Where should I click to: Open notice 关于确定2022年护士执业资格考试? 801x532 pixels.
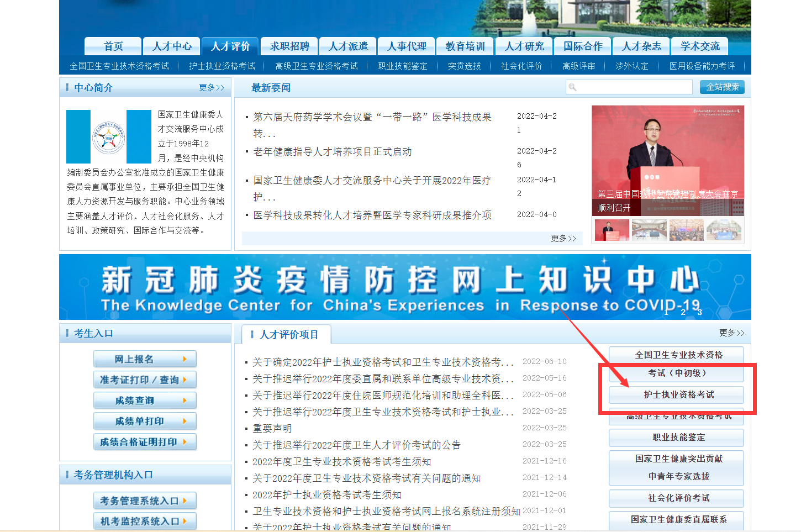tap(383, 362)
